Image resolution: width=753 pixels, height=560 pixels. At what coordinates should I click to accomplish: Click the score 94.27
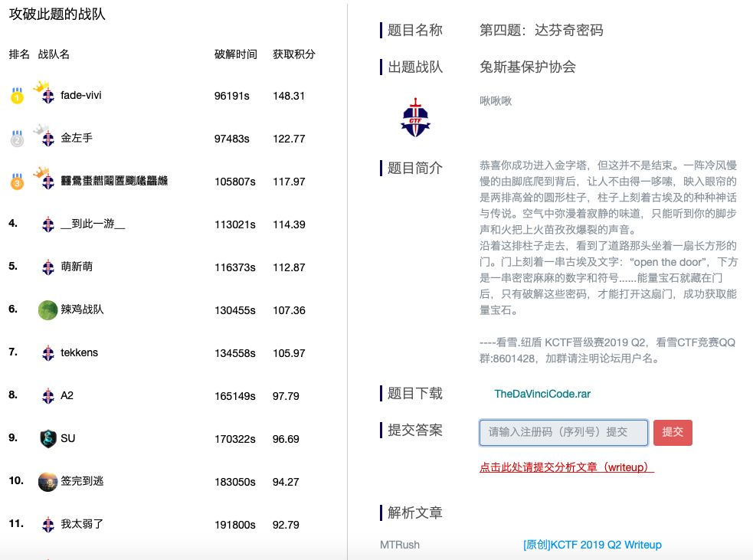tap(286, 482)
